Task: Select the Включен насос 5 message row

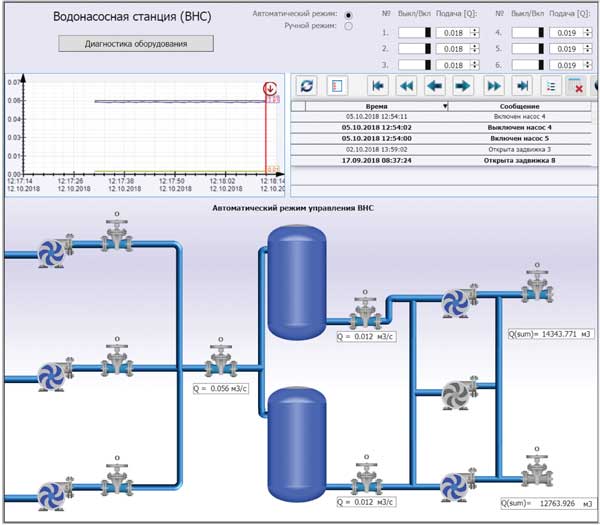Action: pyautogui.click(x=441, y=138)
